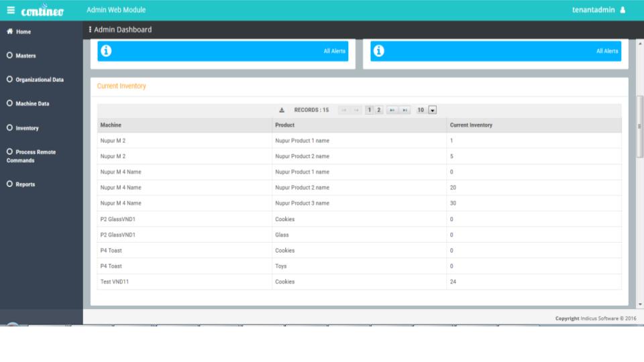Click inventory value 30
Viewport: 644px width, 362px height.
tap(453, 203)
